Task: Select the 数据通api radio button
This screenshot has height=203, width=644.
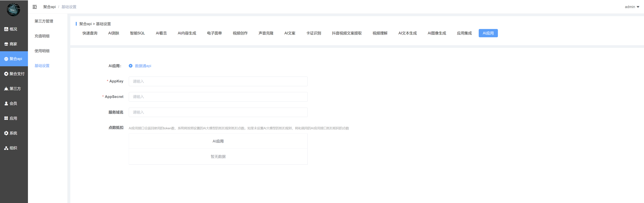Action: [130, 66]
